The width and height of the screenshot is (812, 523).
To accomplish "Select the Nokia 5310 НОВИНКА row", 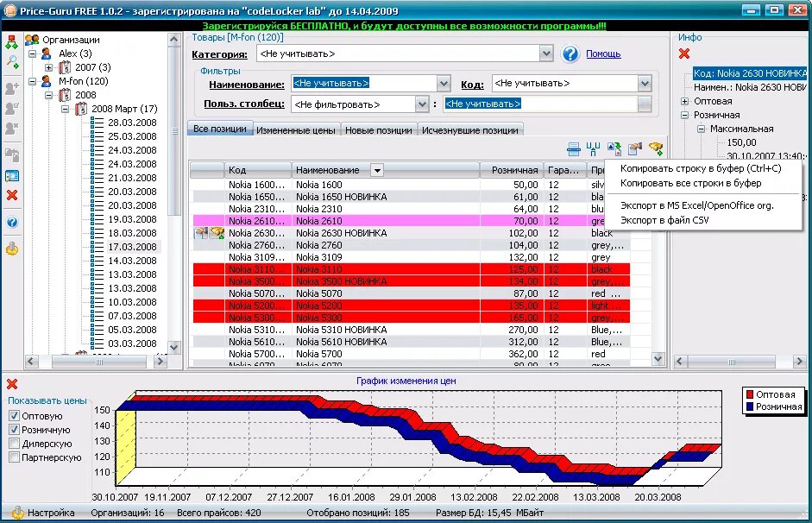I will tap(412, 330).
